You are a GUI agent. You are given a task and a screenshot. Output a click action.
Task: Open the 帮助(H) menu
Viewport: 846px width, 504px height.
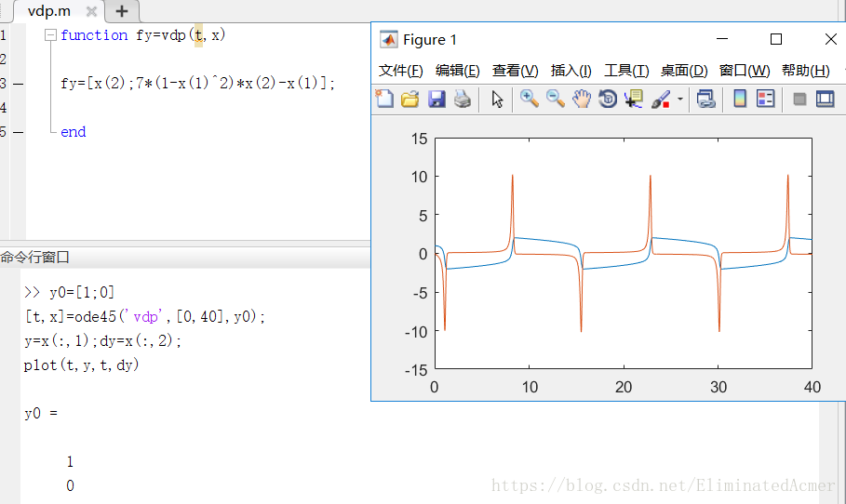tap(806, 71)
